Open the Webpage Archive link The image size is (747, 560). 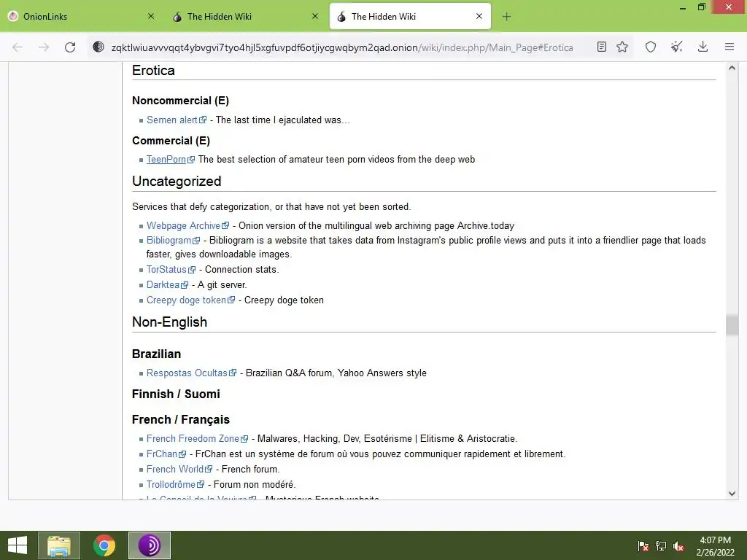point(183,226)
